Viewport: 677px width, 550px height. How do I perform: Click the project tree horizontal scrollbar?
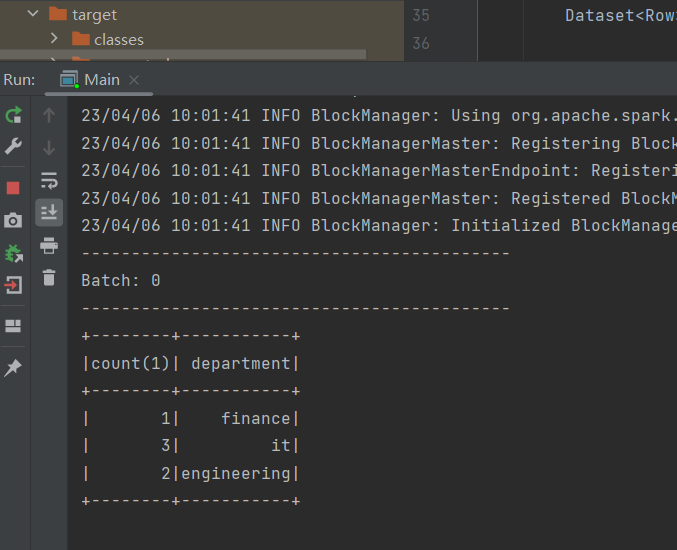[183, 54]
